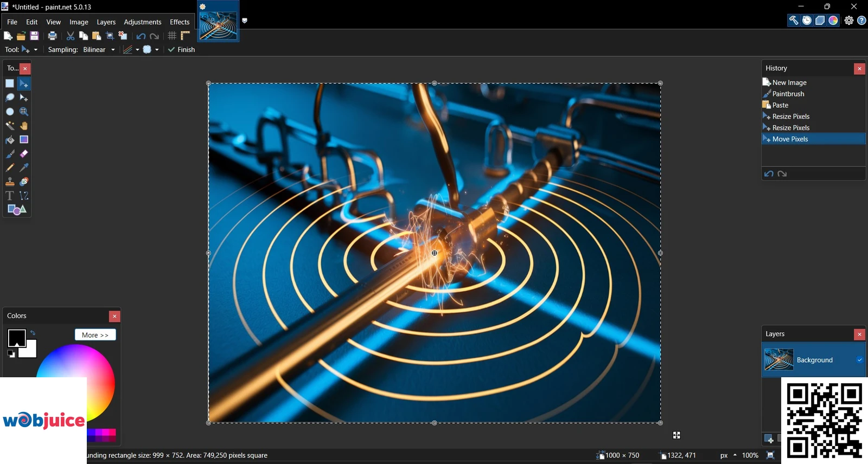Save the image with floppy icon
The width and height of the screenshot is (868, 464).
[x=34, y=36]
